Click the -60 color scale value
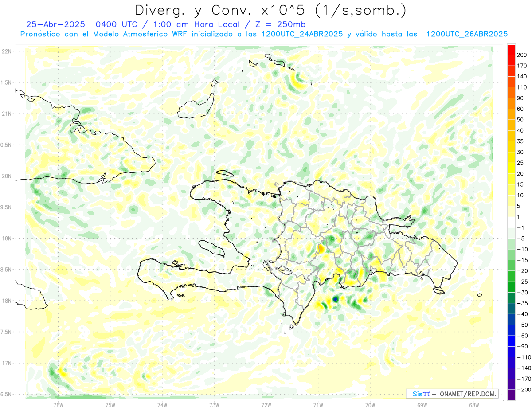This screenshot has height=411, width=532. [x=522, y=336]
